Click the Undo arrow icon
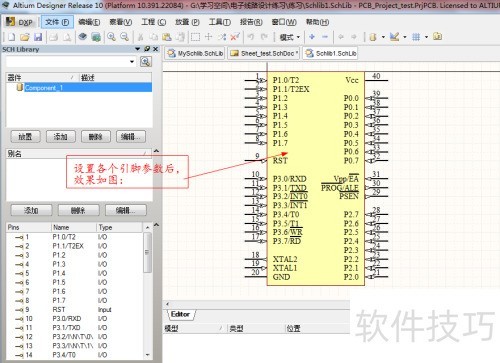The image size is (500, 363). tap(251, 37)
